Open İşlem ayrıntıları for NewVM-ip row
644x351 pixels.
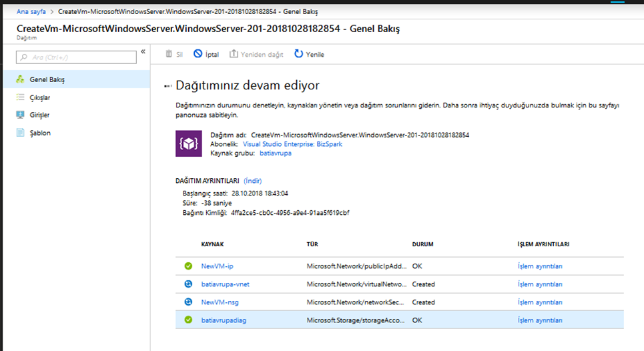click(x=540, y=266)
